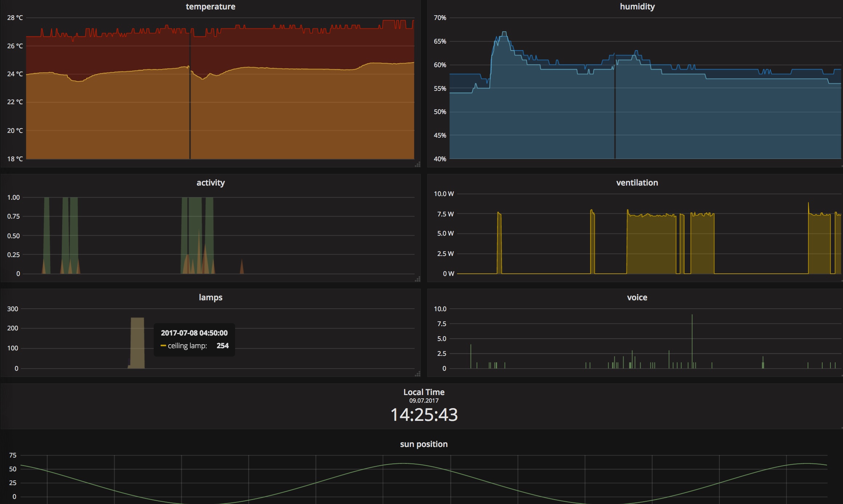Click the isolated rightmost spike in activity graph
Viewport: 843px width, 504px height.
coord(242,268)
